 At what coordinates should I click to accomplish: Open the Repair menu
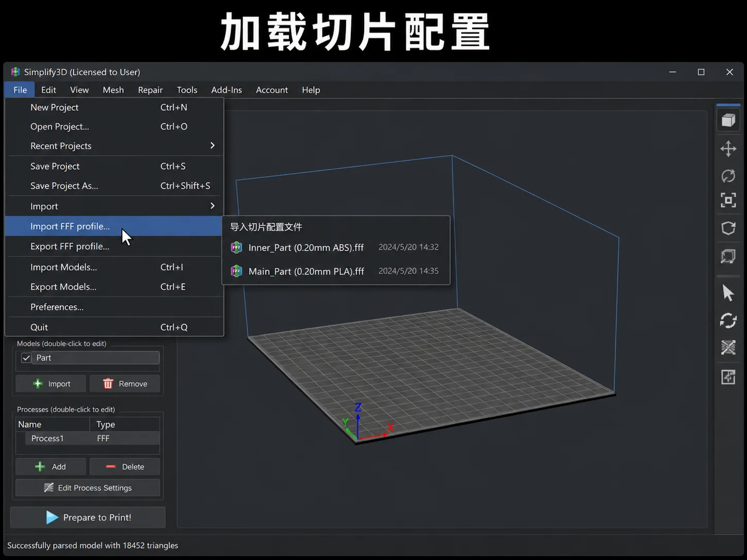coord(150,90)
